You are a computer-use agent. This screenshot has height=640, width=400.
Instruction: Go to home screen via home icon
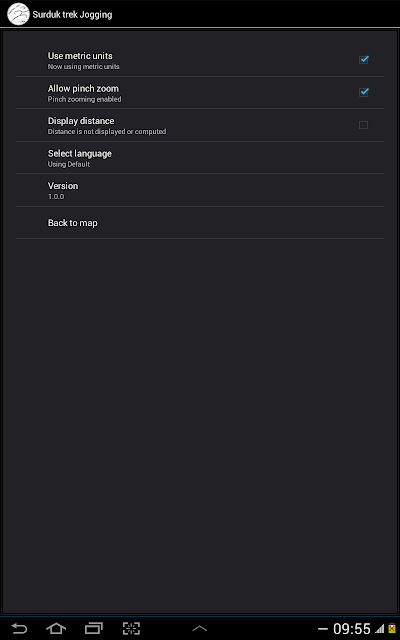pyautogui.click(x=56, y=628)
